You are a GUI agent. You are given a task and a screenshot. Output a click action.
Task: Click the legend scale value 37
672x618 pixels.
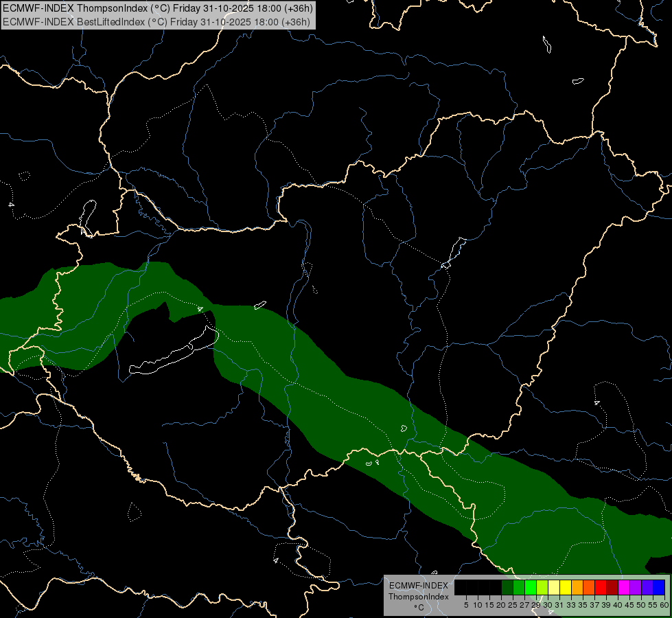point(595,605)
